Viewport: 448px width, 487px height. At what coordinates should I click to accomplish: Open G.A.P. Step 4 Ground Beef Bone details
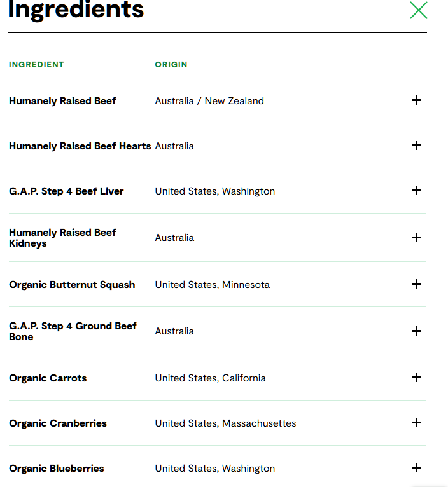click(416, 331)
